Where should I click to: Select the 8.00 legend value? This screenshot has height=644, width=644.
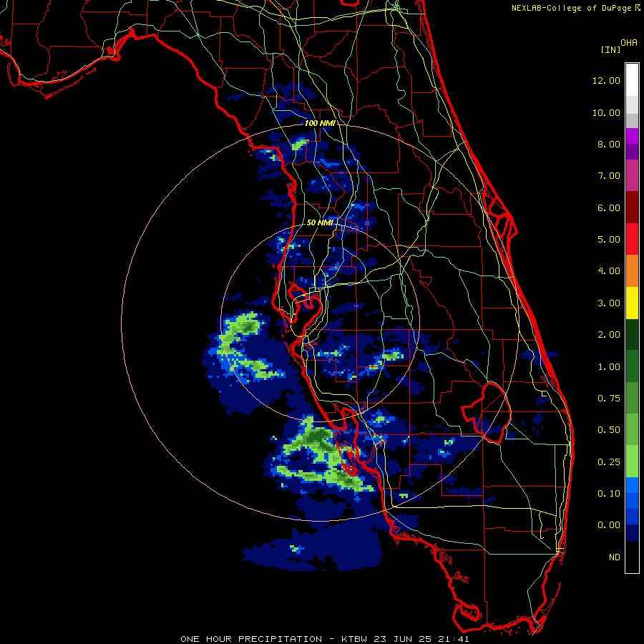tap(609, 144)
